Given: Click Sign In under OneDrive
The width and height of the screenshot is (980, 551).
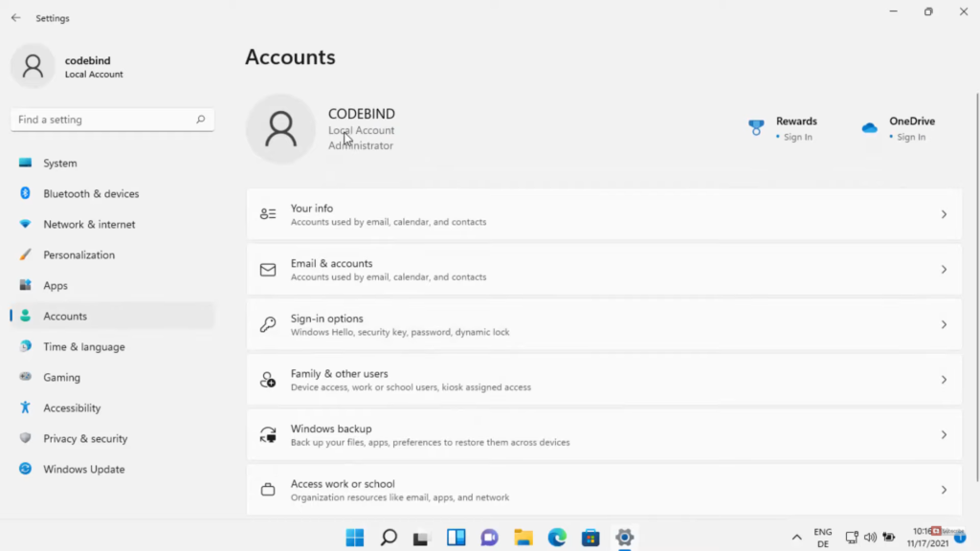Looking at the screenshot, I should 911,137.
